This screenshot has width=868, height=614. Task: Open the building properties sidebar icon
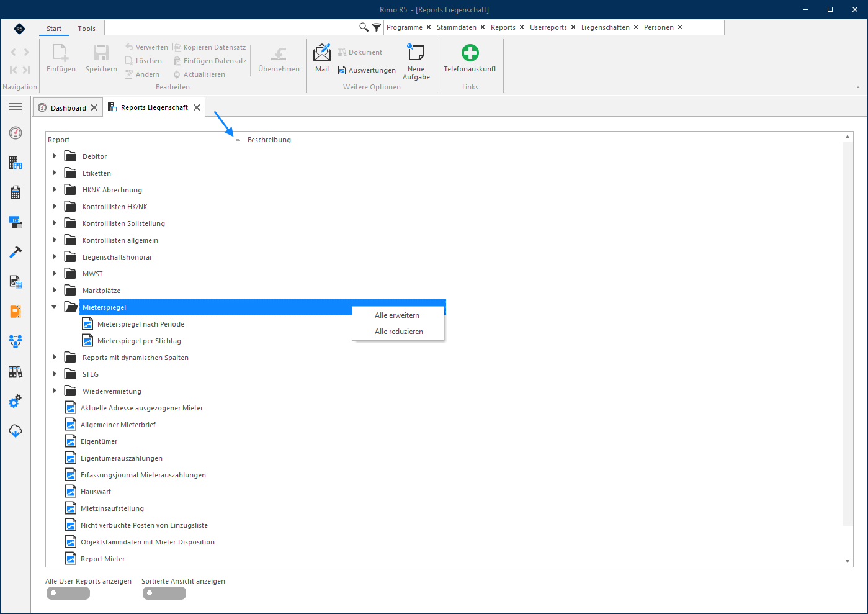click(16, 163)
